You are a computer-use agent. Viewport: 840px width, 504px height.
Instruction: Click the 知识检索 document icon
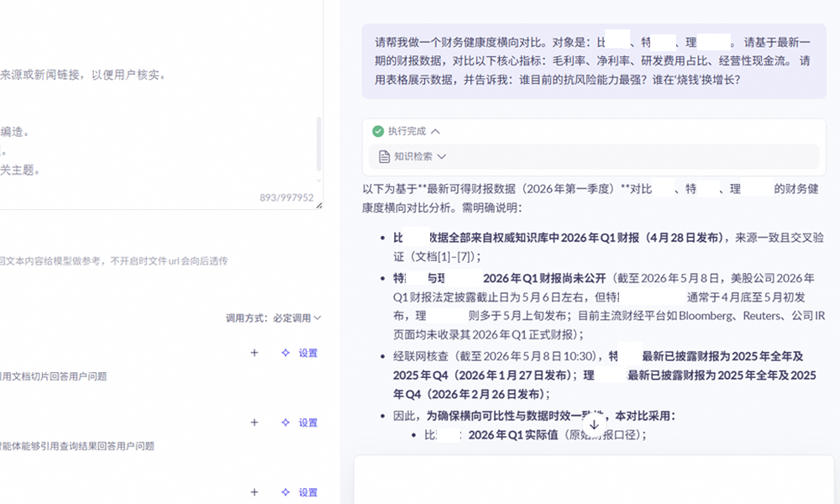384,156
